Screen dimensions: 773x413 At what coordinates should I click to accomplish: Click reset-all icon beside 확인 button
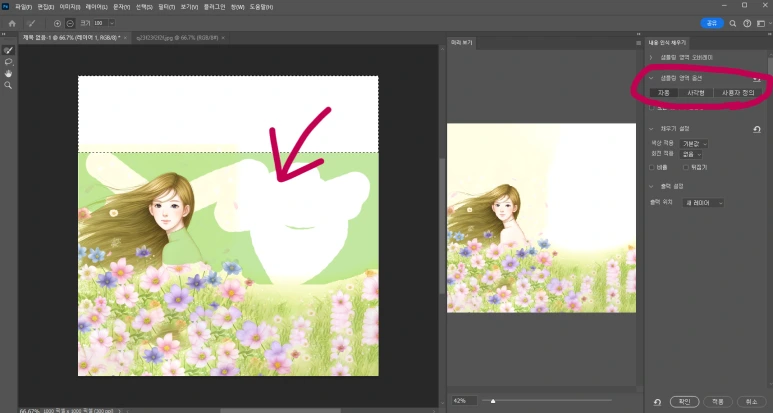657,401
